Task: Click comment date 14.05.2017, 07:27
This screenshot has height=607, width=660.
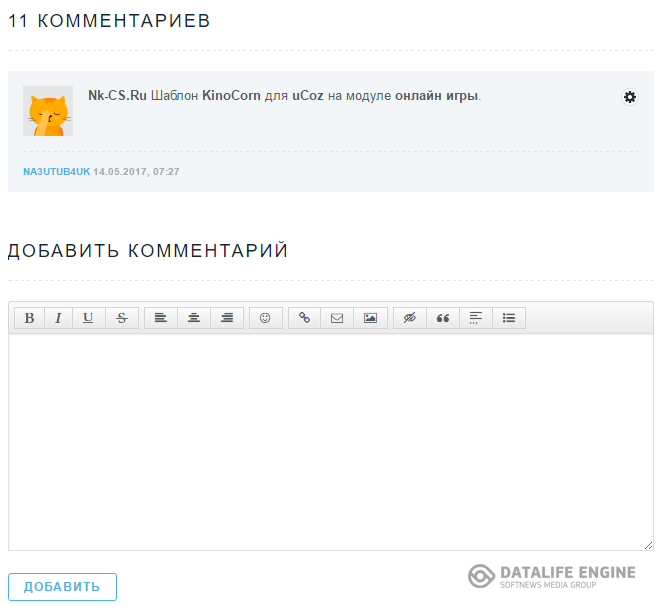Action: coord(136,172)
